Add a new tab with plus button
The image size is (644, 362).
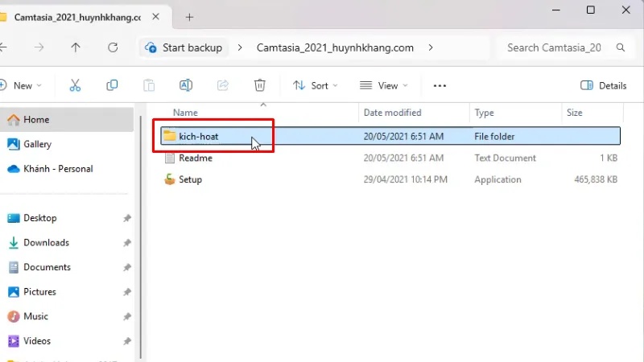click(189, 16)
